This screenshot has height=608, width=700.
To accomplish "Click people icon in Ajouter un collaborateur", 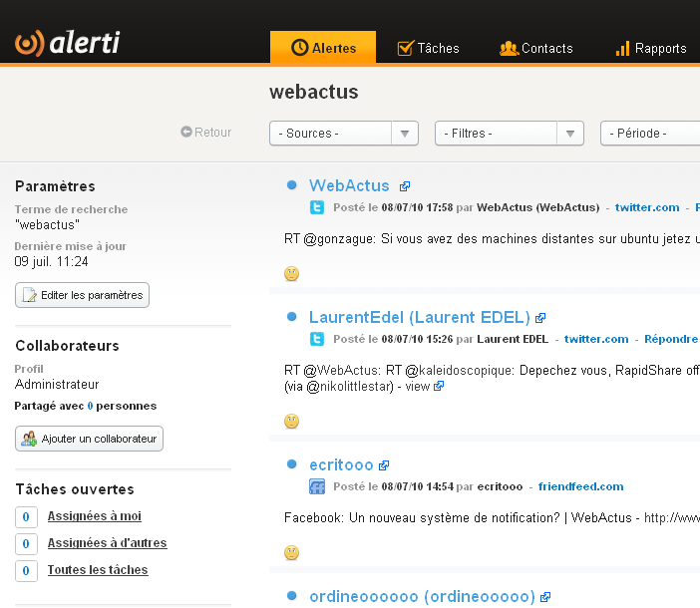I will [29, 439].
